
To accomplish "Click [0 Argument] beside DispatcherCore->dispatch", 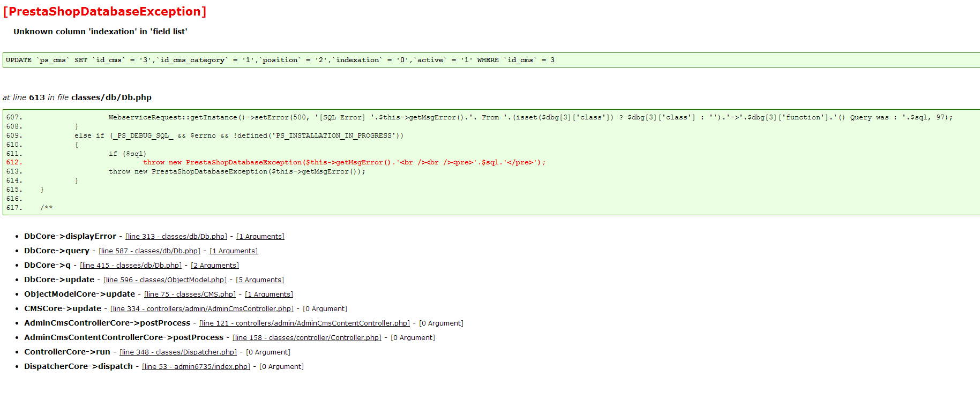I will tap(282, 367).
